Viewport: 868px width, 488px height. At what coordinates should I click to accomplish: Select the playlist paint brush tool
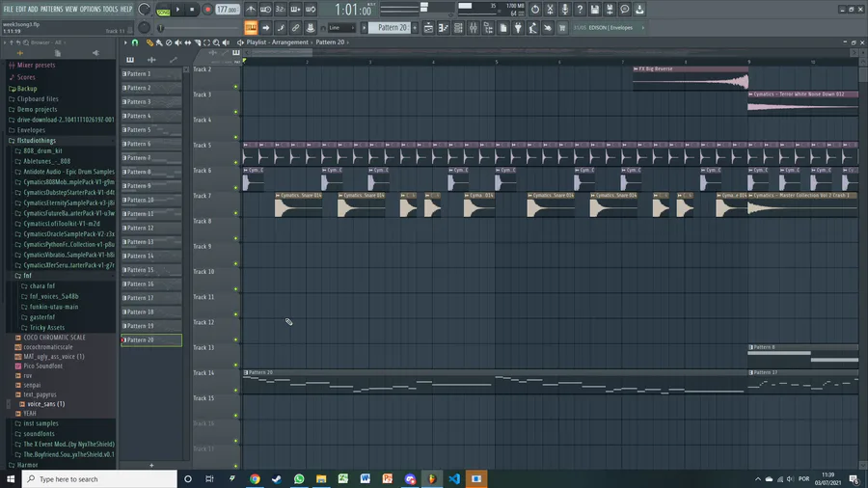pyautogui.click(x=159, y=42)
